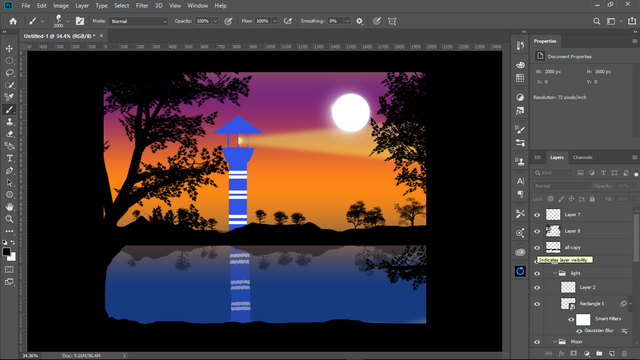Create a new group folder

tap(599, 353)
